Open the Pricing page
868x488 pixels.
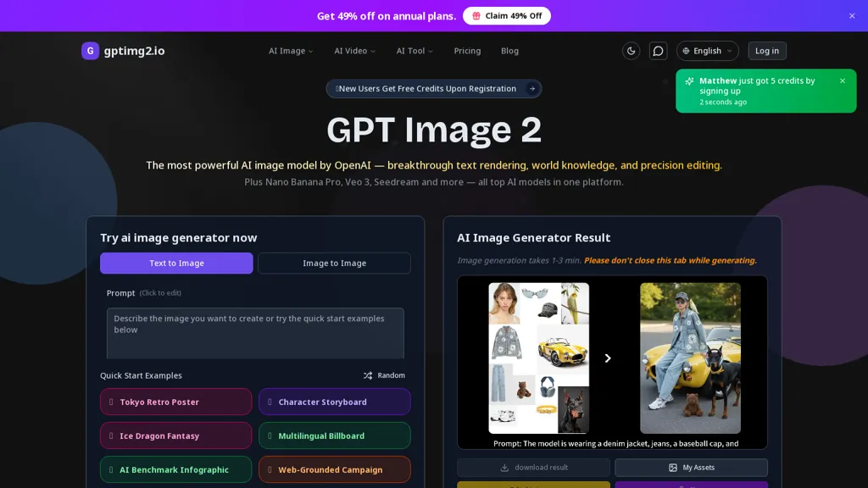click(467, 51)
